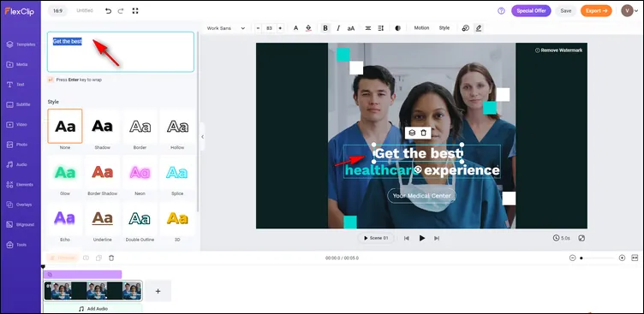Viewport: 644px width, 314px height.
Task: Change the text case with aA
Action: [351, 28]
